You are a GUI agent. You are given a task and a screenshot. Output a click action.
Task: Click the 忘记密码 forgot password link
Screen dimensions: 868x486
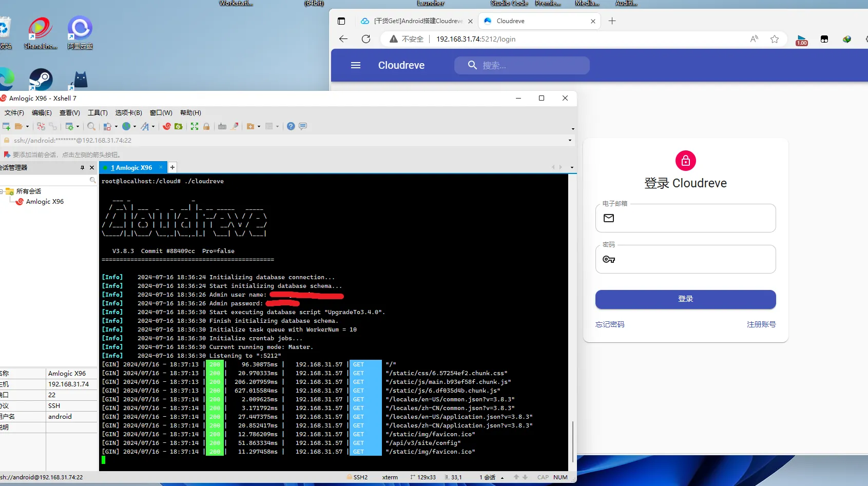[610, 324]
